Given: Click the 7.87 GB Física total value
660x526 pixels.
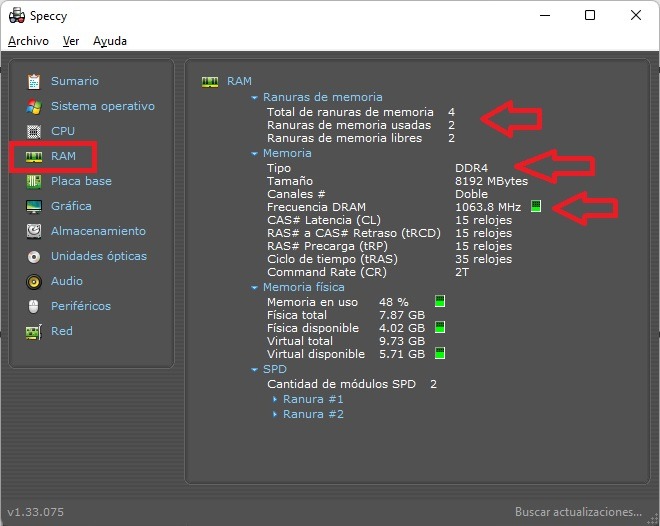Looking at the screenshot, I should coord(402,315).
